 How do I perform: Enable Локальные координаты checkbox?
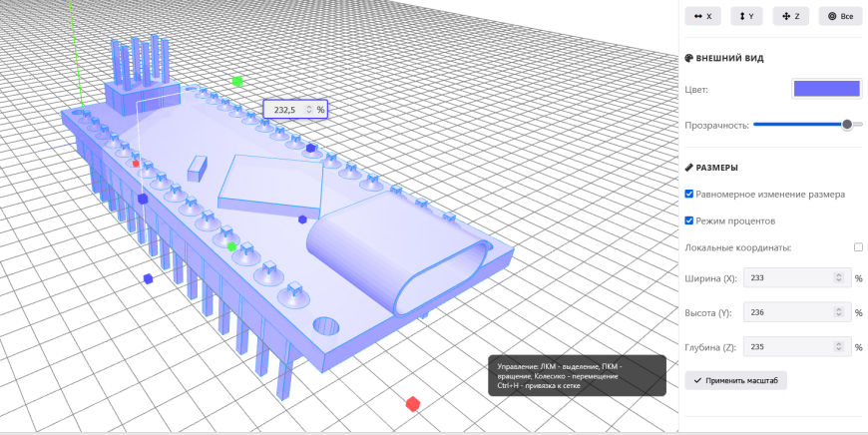[858, 247]
